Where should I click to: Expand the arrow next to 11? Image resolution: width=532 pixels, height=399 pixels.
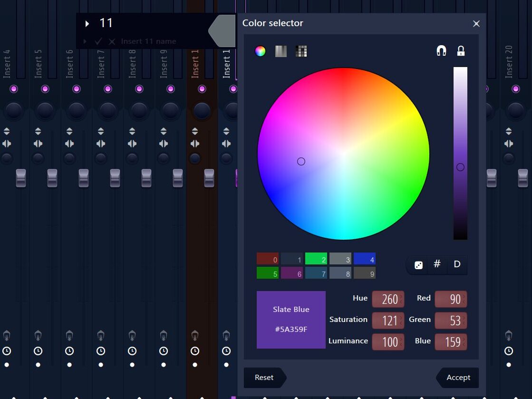click(x=87, y=23)
